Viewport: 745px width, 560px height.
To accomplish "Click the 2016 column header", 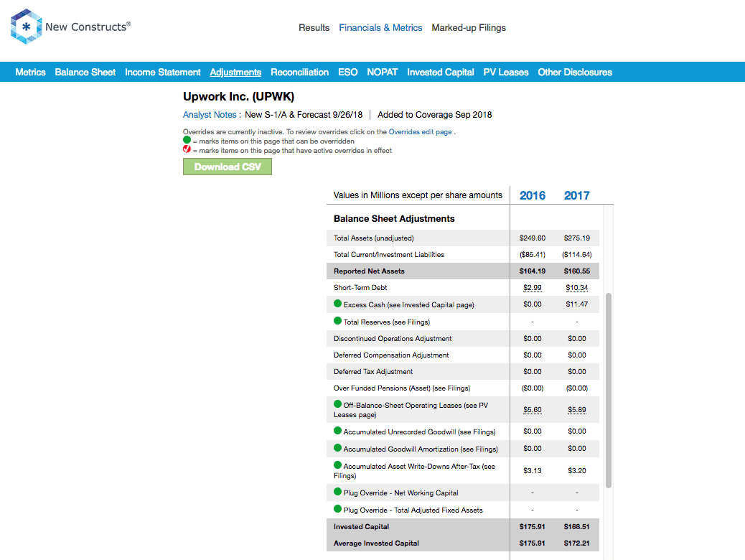I will pyautogui.click(x=533, y=195).
